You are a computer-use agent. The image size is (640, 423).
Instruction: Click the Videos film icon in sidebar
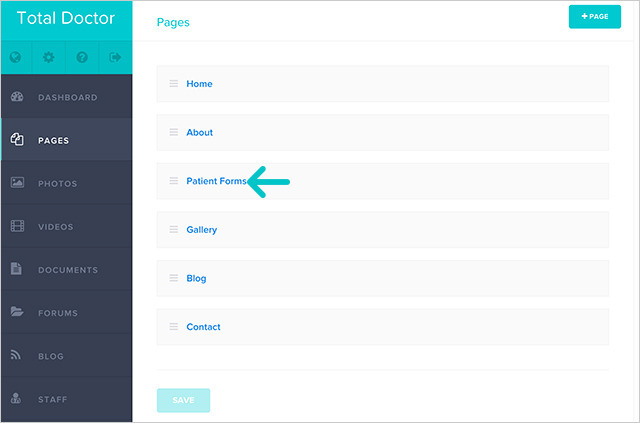pyautogui.click(x=17, y=226)
